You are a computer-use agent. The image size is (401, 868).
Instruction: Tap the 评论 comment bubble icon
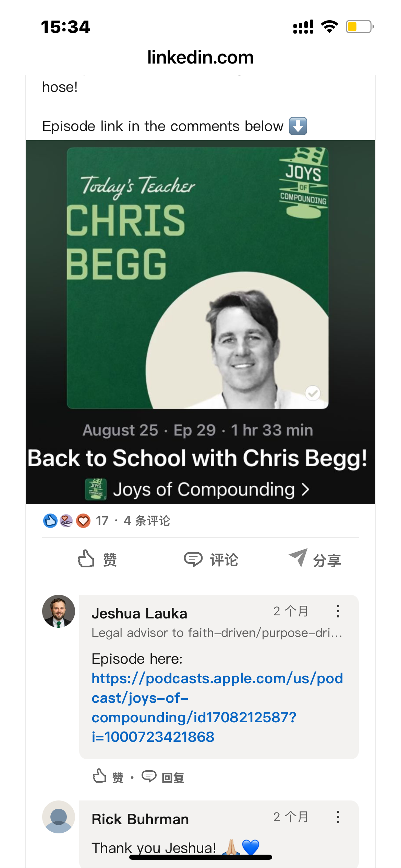coord(193,559)
